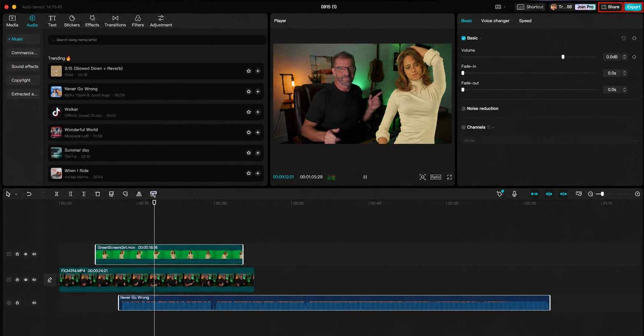
Task: Add When I Ride to timeline
Action: [x=258, y=173]
